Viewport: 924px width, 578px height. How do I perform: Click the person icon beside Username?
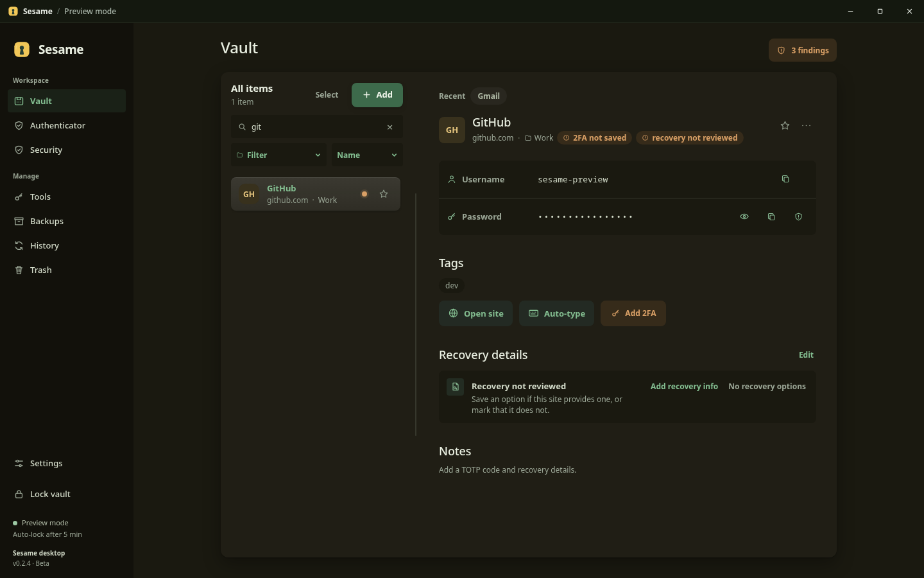point(452,180)
